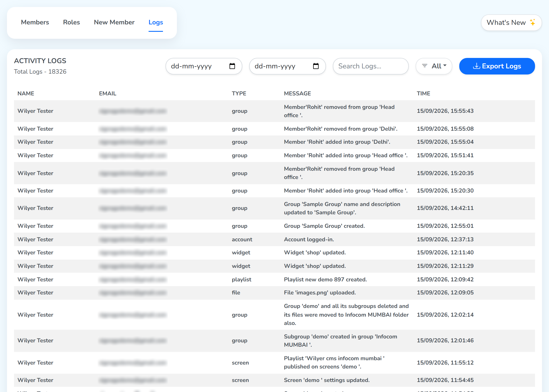This screenshot has width=549, height=392.
Task: Click the TYPE column header
Action: [239, 93]
